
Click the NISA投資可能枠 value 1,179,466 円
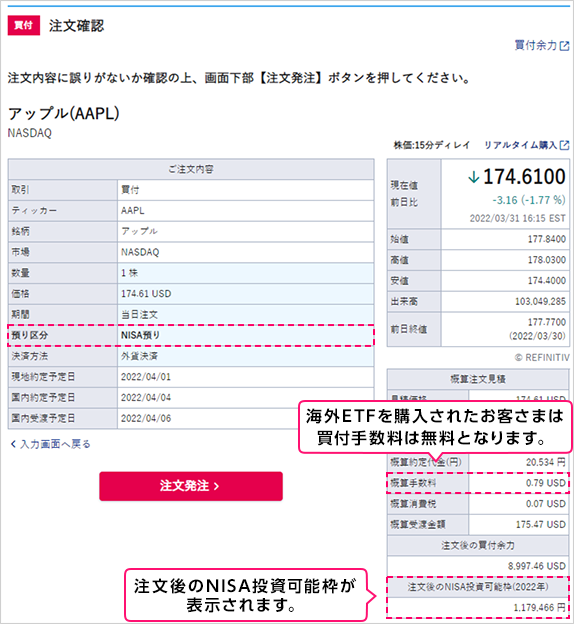point(539,608)
